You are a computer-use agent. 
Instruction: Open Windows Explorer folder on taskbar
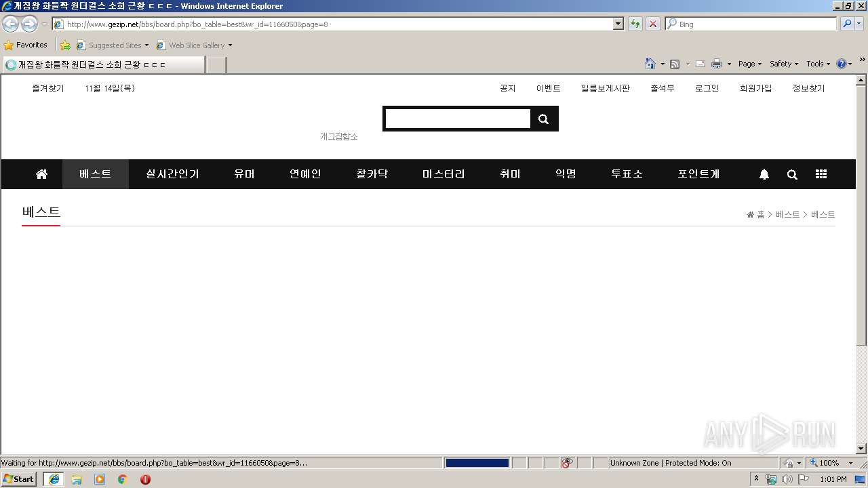pos(77,479)
